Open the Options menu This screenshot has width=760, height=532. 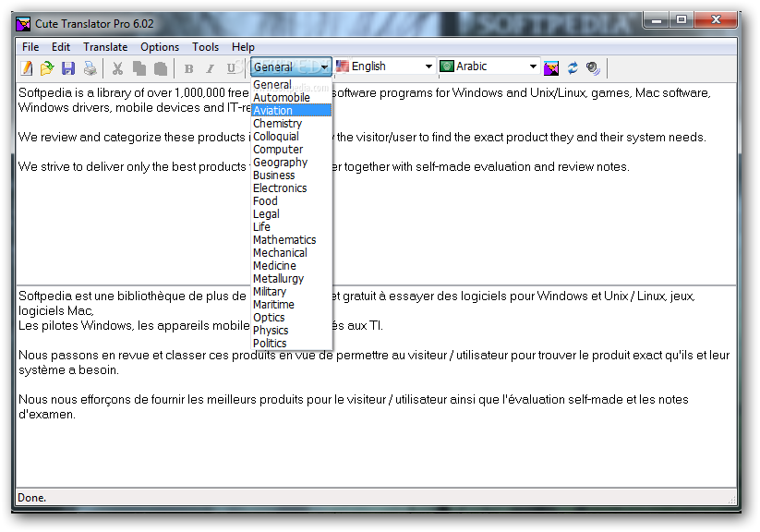(160, 47)
